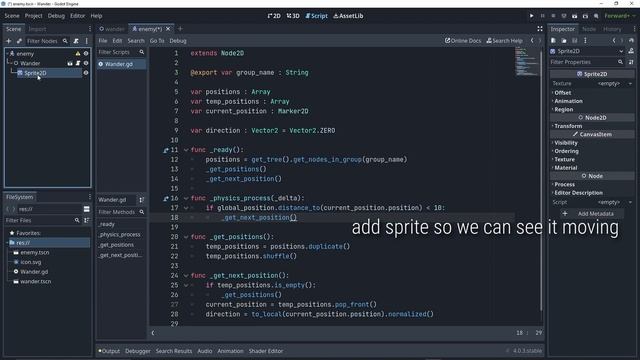Click the Add Metadata button
Screen dimensions: 640x360
[591, 214]
